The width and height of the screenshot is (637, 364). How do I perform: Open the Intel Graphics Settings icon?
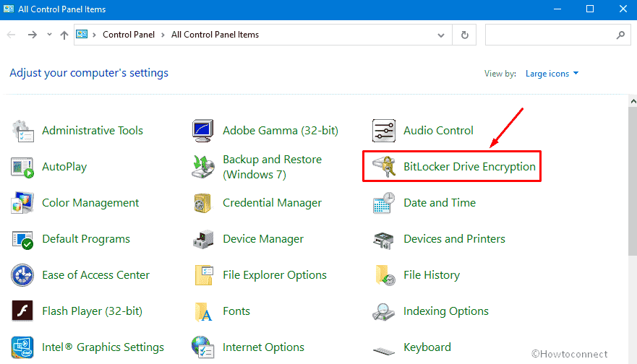22,347
